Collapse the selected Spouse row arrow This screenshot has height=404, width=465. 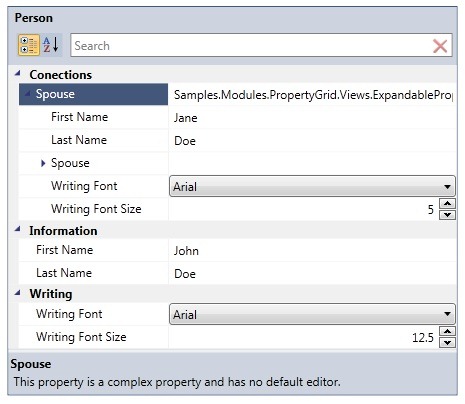coord(29,93)
